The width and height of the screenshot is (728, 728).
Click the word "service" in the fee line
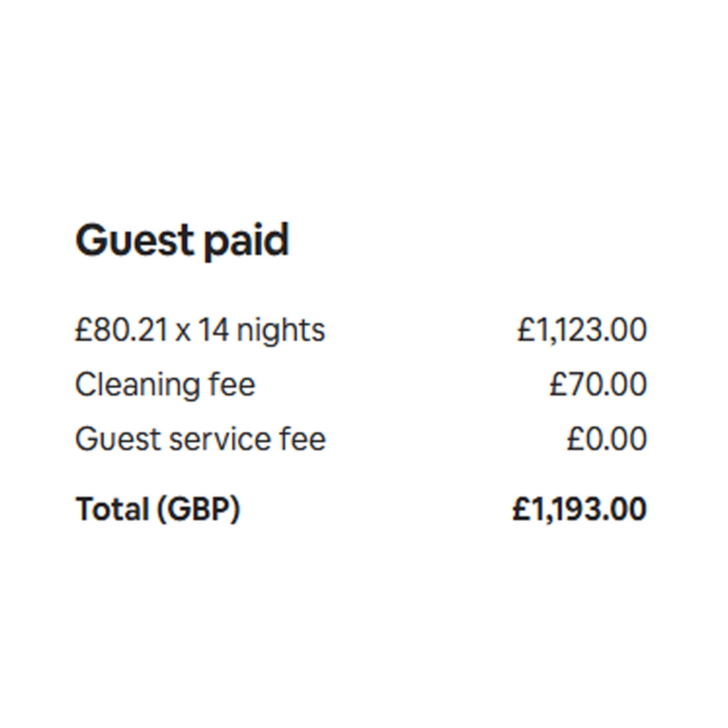(220, 439)
